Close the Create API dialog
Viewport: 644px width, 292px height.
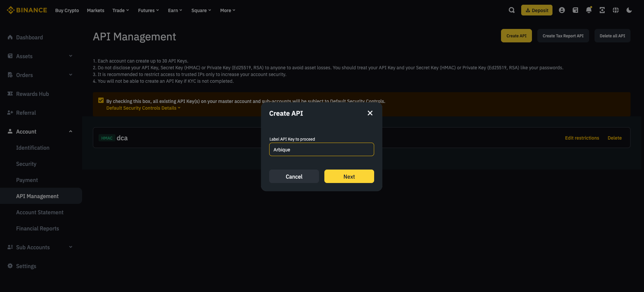click(x=370, y=113)
